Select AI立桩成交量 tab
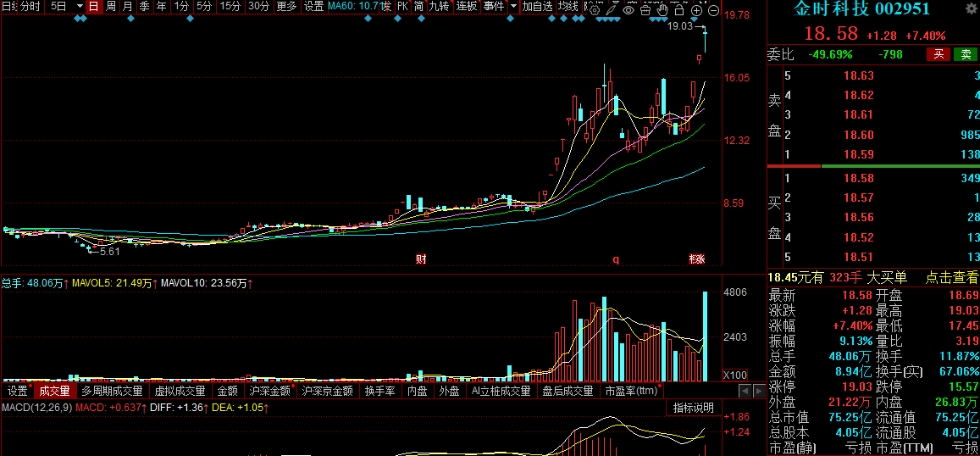The height and width of the screenshot is (456, 980). click(501, 392)
